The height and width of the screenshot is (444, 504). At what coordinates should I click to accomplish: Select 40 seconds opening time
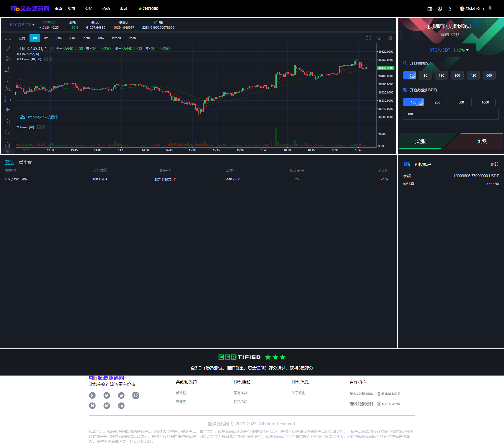(409, 75)
